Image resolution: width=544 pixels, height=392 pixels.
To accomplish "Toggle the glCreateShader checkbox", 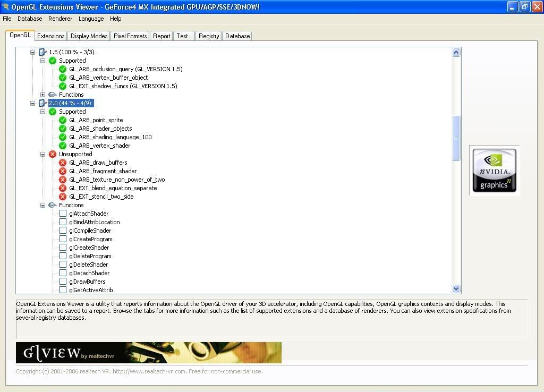I will click(63, 248).
